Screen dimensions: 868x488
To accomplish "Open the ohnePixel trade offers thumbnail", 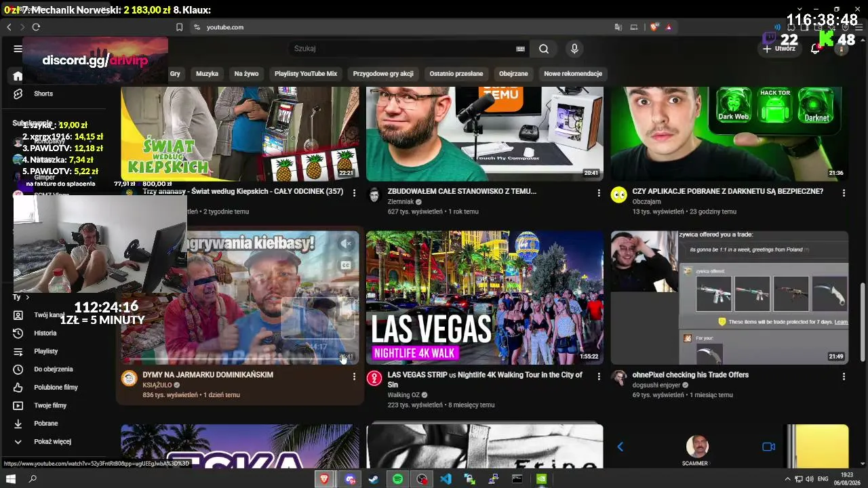I will [x=730, y=298].
